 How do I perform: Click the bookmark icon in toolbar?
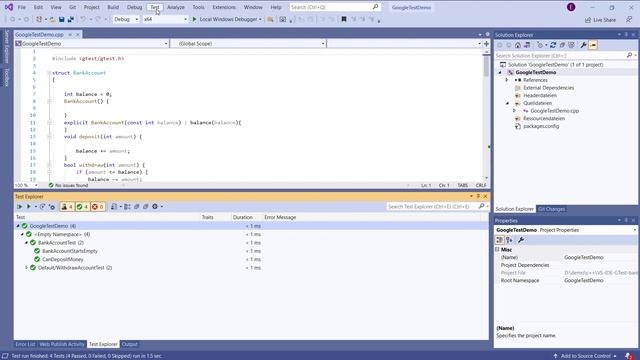click(x=344, y=19)
